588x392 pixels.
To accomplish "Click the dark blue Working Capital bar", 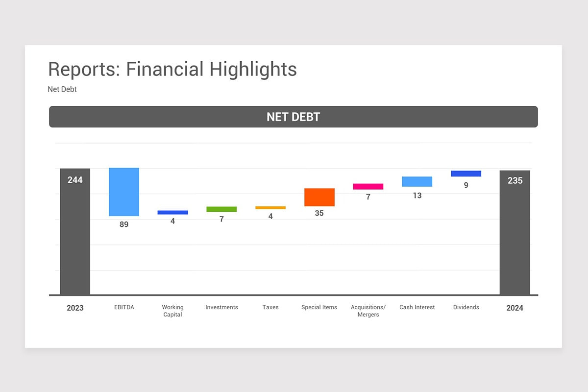I will tap(172, 212).
